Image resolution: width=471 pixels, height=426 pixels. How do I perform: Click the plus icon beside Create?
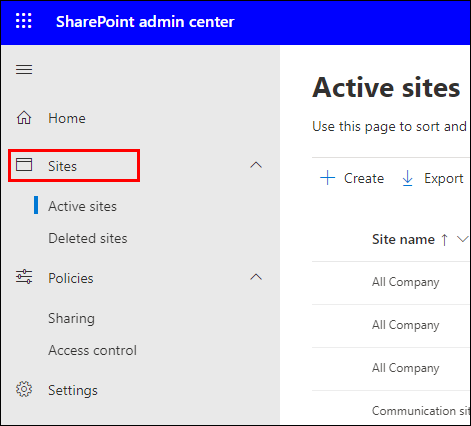(x=327, y=178)
